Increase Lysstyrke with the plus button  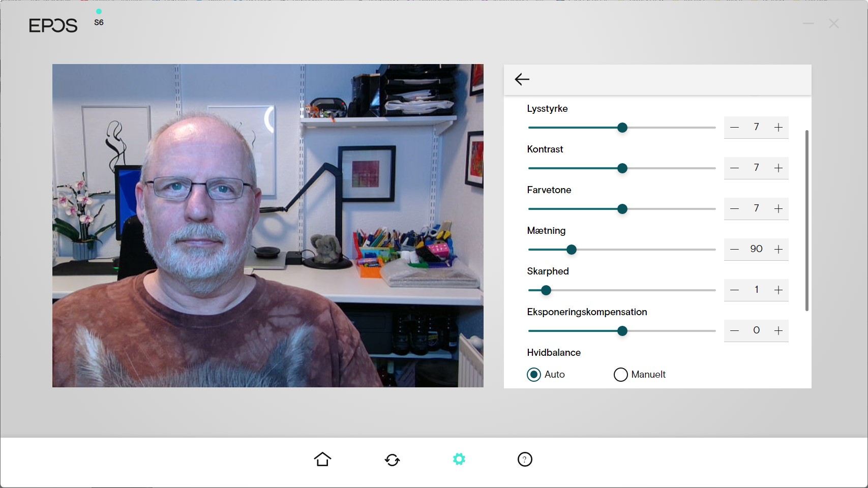pos(779,128)
